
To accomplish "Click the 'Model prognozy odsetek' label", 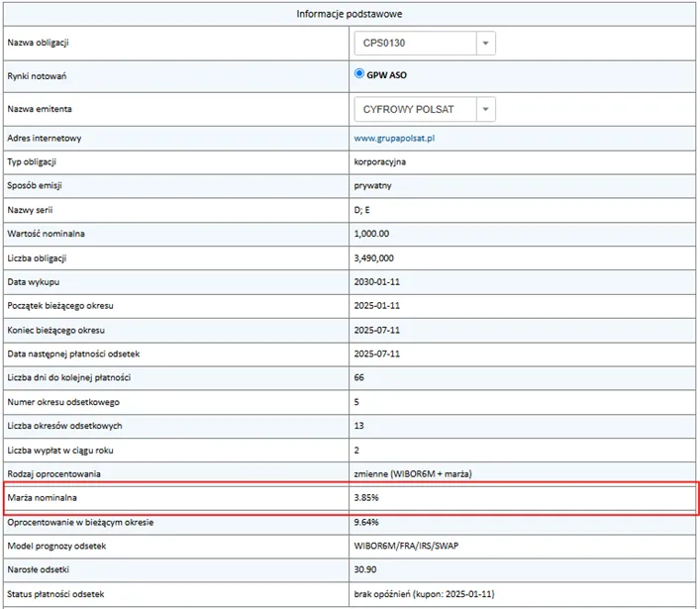I will 56,546.
